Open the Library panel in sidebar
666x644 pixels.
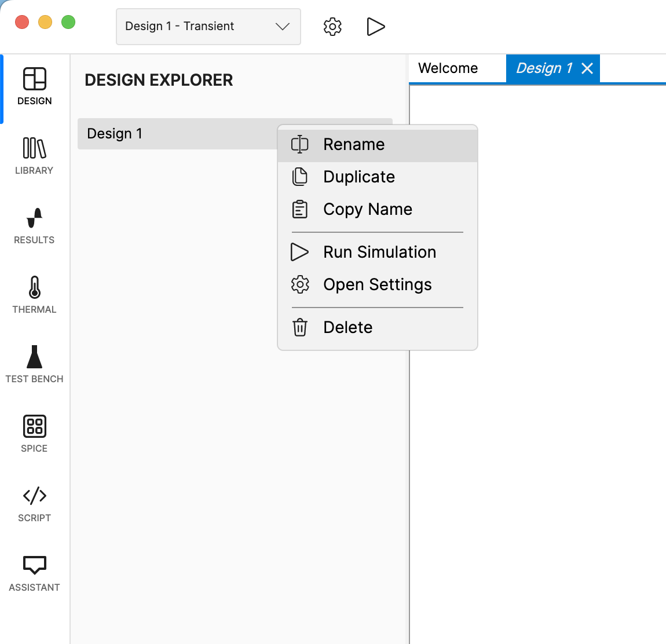[x=34, y=155]
